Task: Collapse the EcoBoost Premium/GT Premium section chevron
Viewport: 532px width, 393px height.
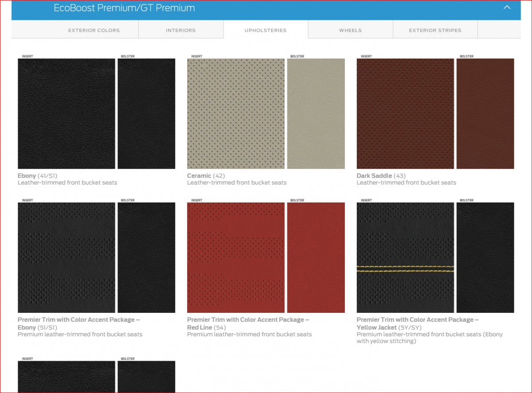Action: pyautogui.click(x=507, y=8)
